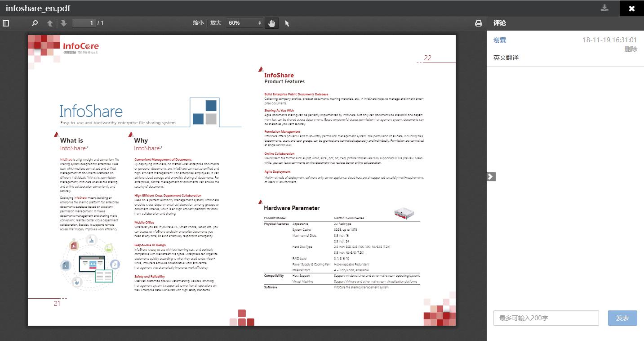Screen dimensions: 644x341
Task: Click the 'Agile Deployment' heading
Action: (x=277, y=171)
